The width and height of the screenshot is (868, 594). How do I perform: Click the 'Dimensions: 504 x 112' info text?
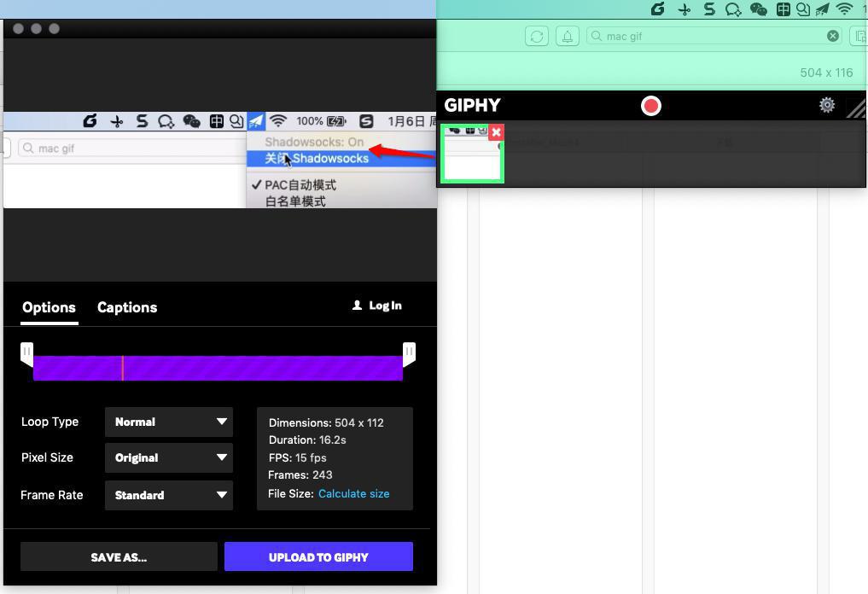326,423
